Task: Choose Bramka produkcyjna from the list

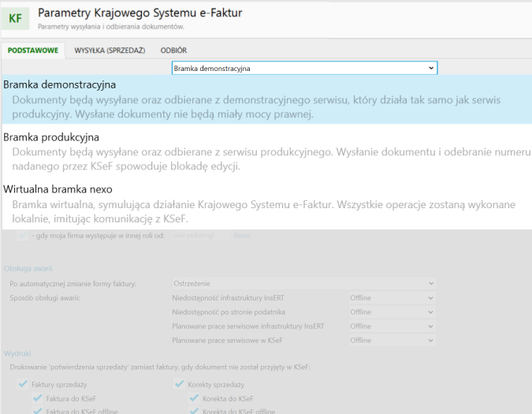Action: click(51, 137)
